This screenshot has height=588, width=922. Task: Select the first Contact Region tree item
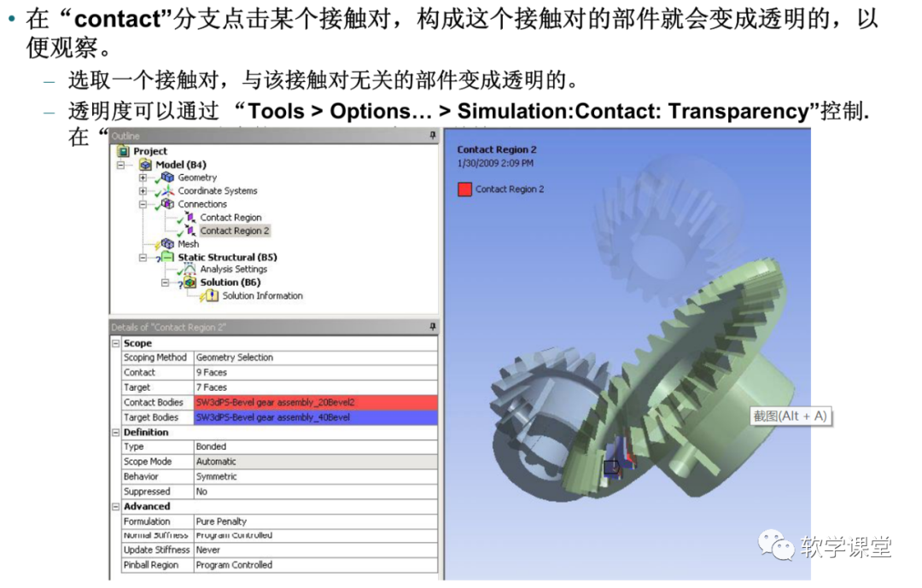click(x=230, y=218)
